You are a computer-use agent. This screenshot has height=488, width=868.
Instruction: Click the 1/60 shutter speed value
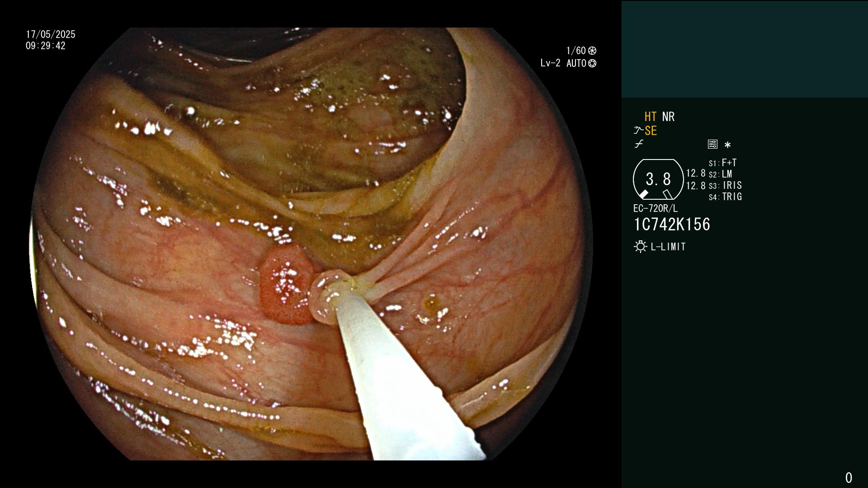pyautogui.click(x=576, y=51)
